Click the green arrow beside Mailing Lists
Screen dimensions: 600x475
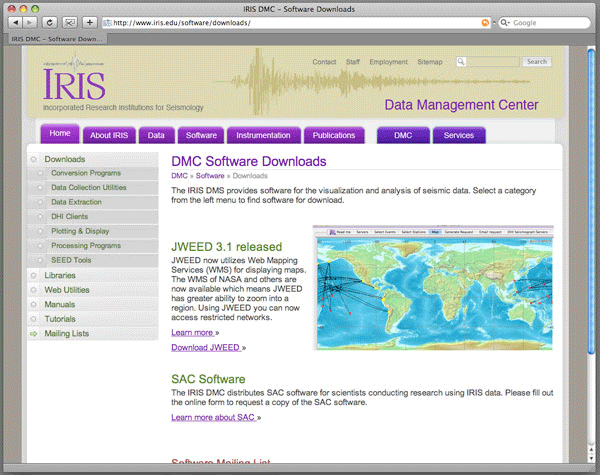click(34, 334)
